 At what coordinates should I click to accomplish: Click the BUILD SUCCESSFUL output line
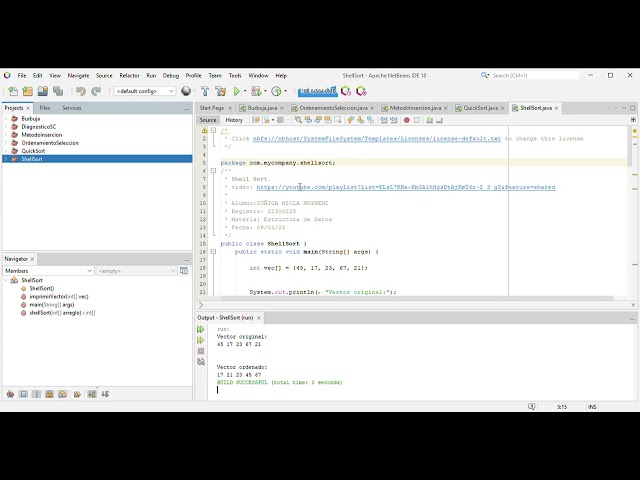(x=280, y=382)
